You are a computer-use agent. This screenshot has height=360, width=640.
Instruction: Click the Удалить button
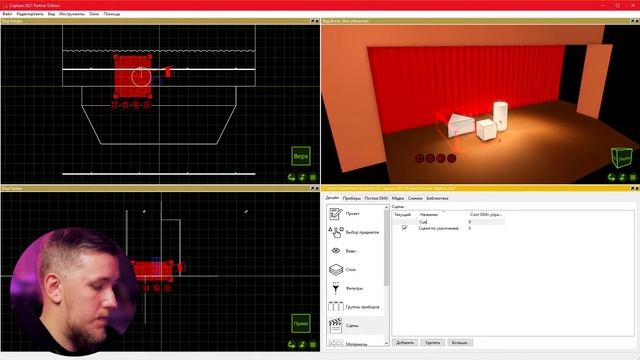pyautogui.click(x=433, y=342)
